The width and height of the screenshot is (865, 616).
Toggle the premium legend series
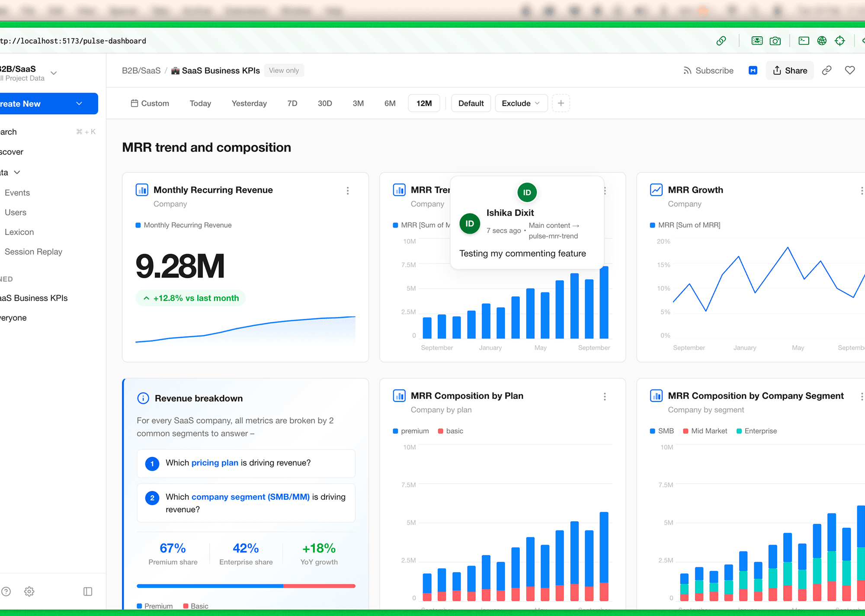[410, 431]
